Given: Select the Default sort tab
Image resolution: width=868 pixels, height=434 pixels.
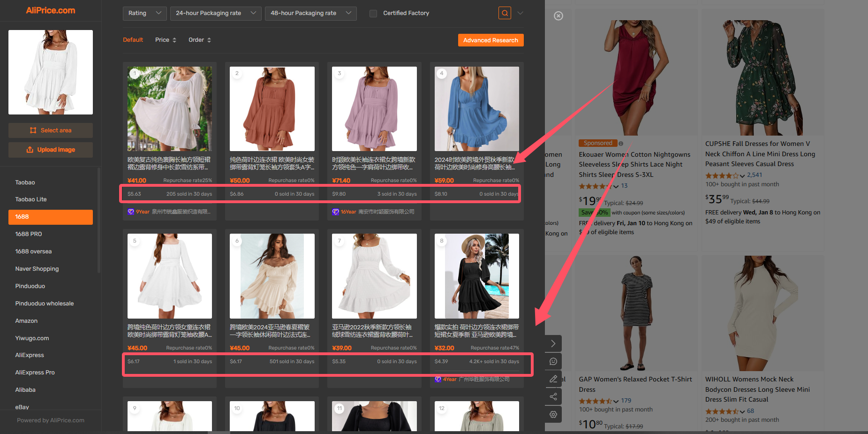Looking at the screenshot, I should pos(133,40).
